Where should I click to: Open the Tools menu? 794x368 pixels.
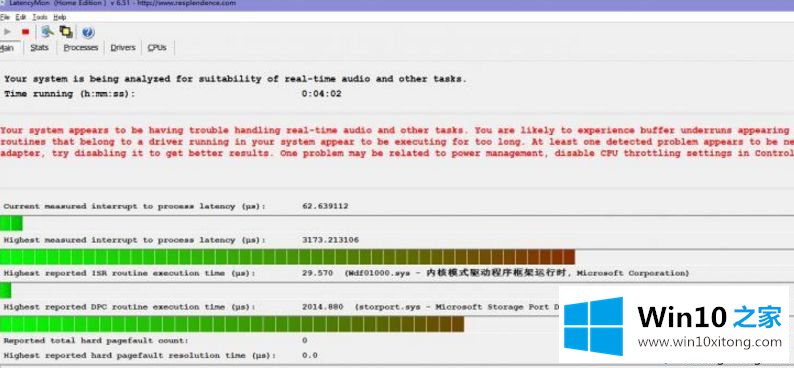40,17
